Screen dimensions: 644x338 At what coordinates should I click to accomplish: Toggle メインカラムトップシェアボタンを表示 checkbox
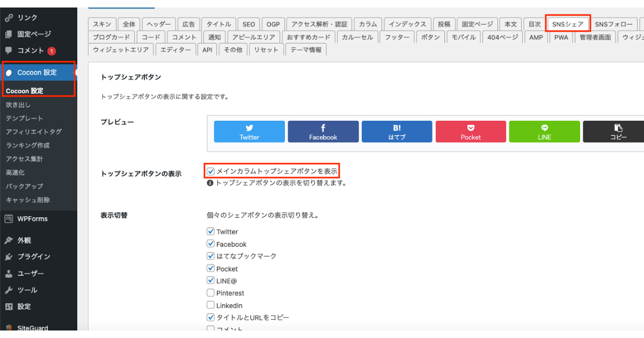pos(211,172)
